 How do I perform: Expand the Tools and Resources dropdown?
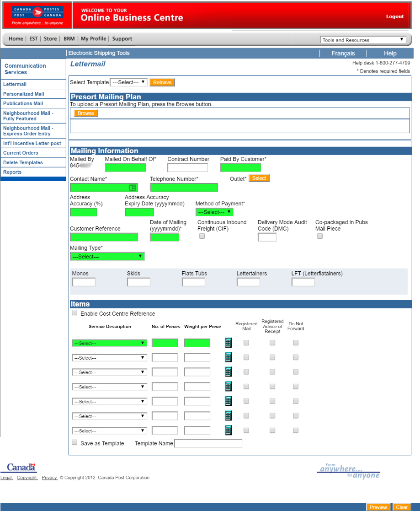363,40
